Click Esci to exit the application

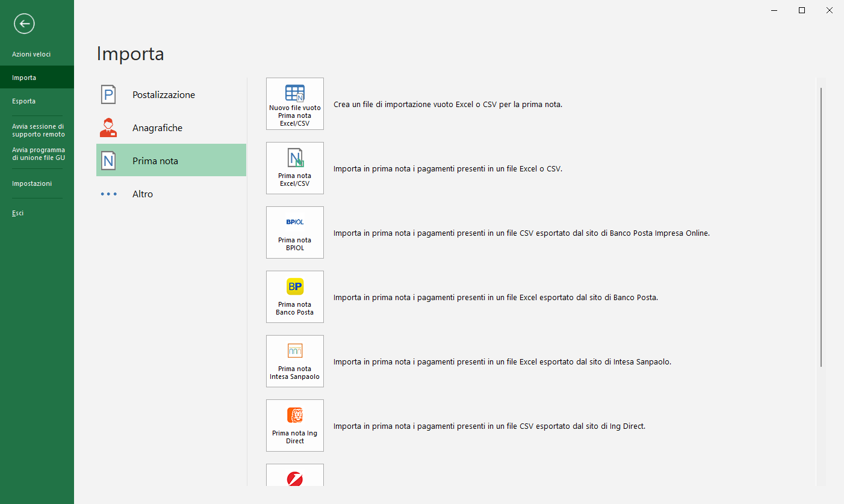coord(18,213)
